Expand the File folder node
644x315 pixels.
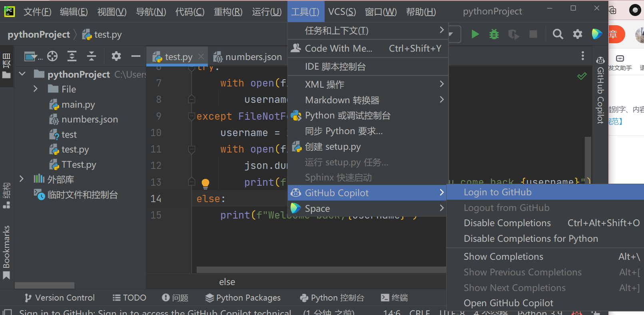(36, 89)
